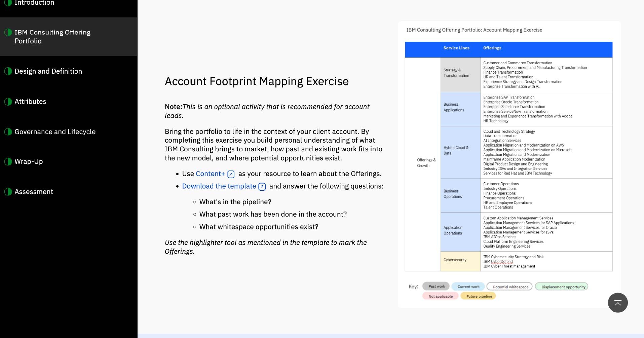Viewport: 644px width, 338px height.
Task: Click the Offerings & Growth cell
Action: click(x=423, y=164)
